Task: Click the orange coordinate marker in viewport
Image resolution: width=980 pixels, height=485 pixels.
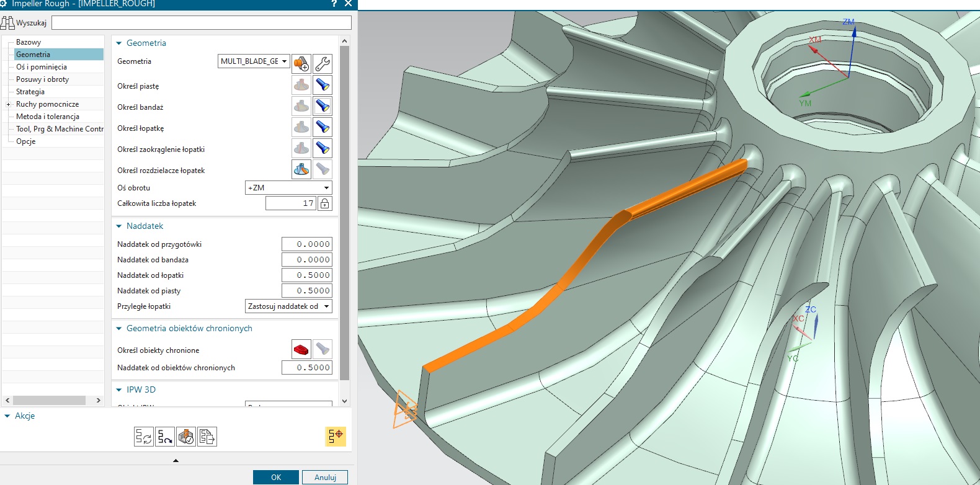Action: (x=405, y=409)
